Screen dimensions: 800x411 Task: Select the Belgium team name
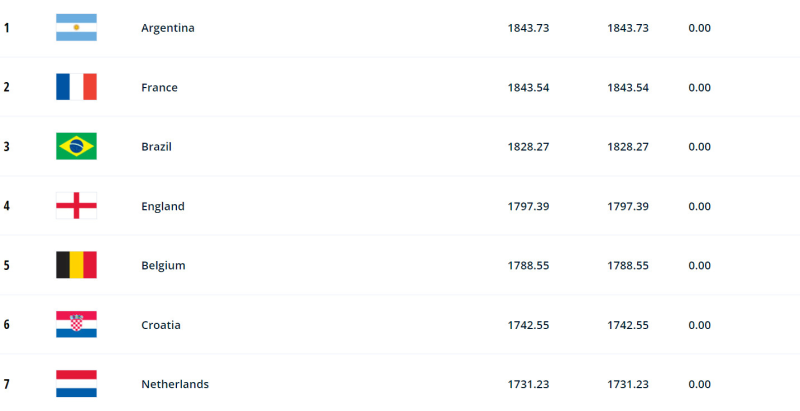(164, 265)
